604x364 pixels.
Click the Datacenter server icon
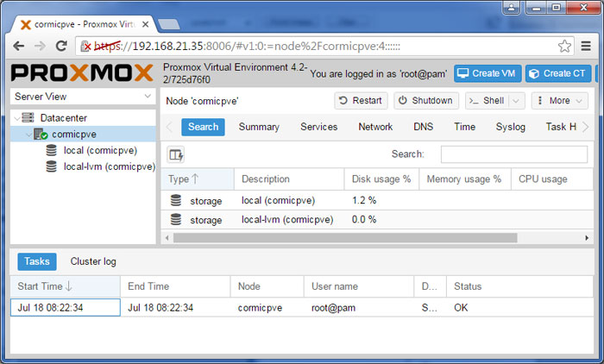tap(28, 117)
